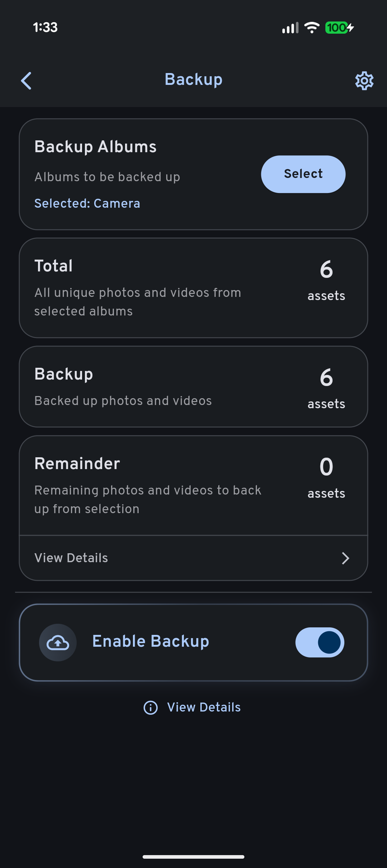This screenshot has height=868, width=387.
Task: Tap the Backup backed-up assets card
Action: click(193, 387)
